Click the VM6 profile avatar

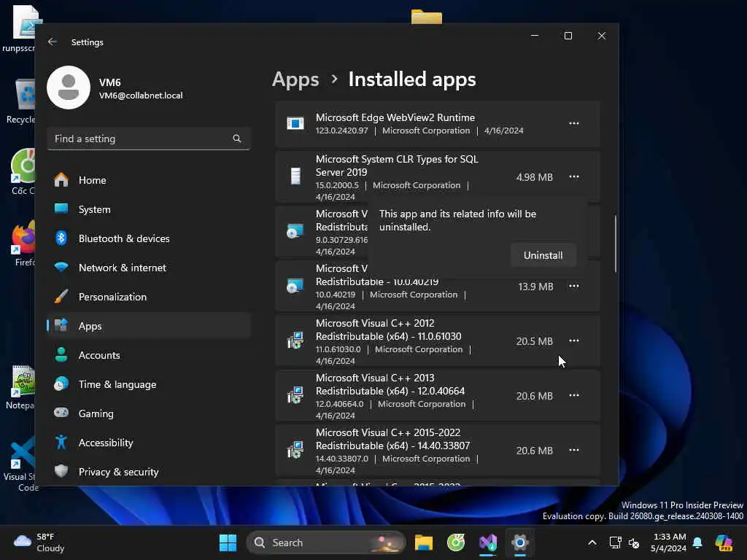coord(69,87)
